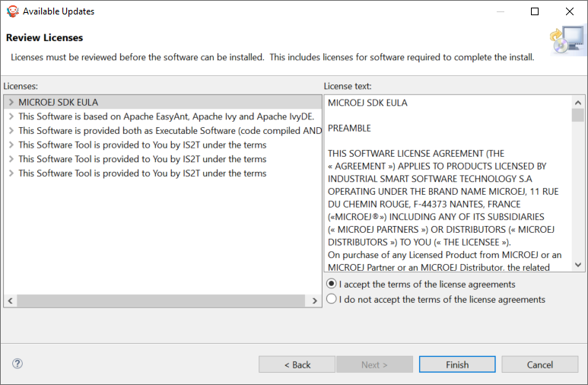The height and width of the screenshot is (385, 588).
Task: Click the MicroEJ app icon in title bar
Action: 12,11
